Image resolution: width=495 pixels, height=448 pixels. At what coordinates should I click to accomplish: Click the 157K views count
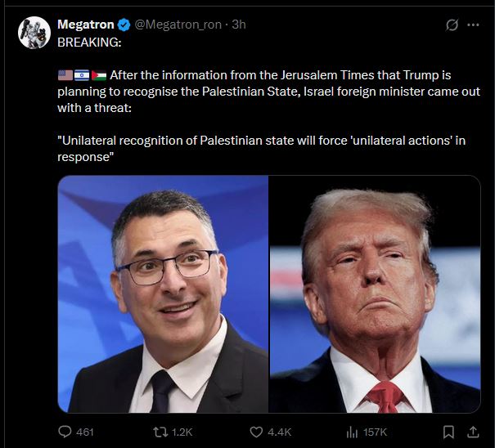375,432
